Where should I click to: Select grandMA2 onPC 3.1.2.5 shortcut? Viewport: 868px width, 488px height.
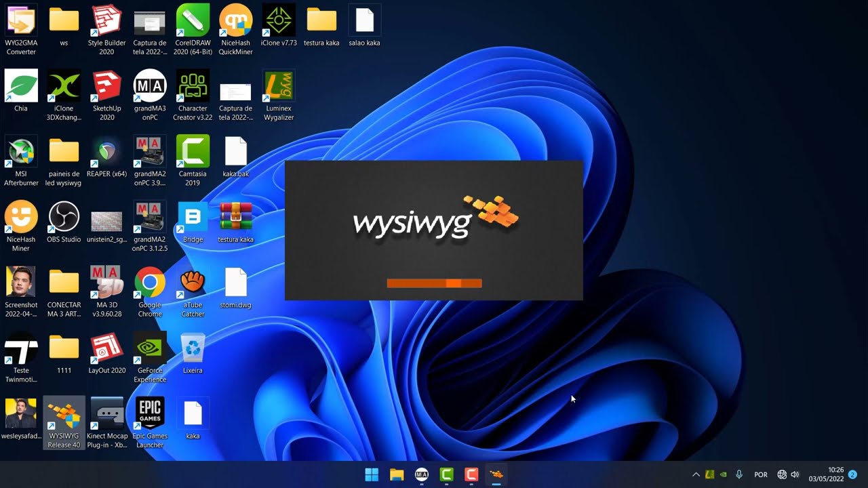point(150,227)
